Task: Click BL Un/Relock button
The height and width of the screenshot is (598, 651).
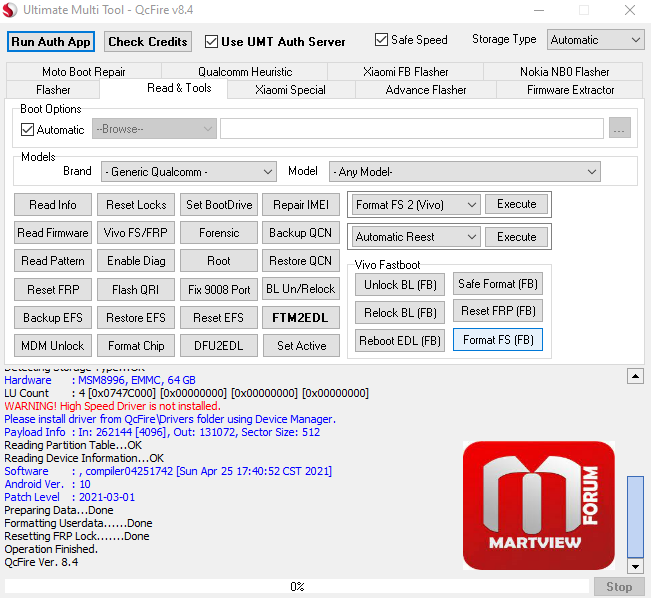Action: 301,289
